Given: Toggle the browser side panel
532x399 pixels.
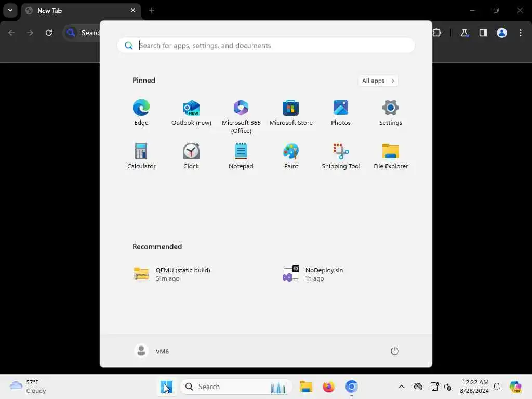Looking at the screenshot, I should click(x=483, y=33).
